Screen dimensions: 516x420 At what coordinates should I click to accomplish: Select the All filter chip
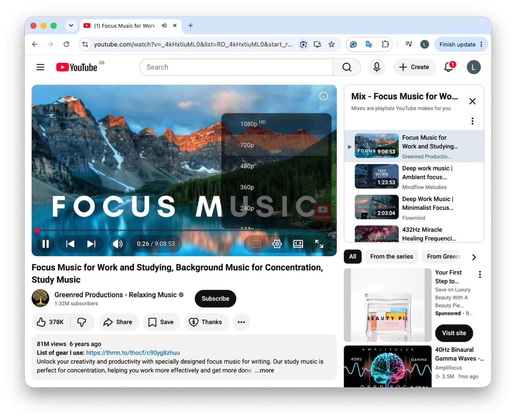coord(353,257)
